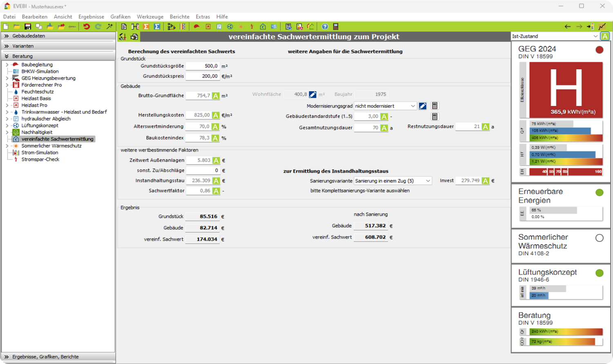Click the Grundstücksgröße input field
This screenshot has height=364, width=613.
(203, 66)
